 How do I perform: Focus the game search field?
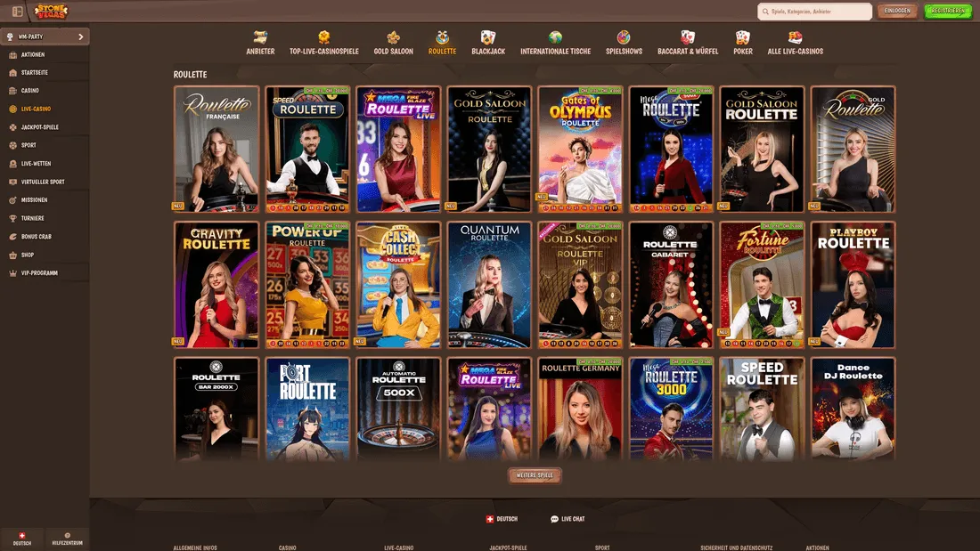[x=814, y=12]
